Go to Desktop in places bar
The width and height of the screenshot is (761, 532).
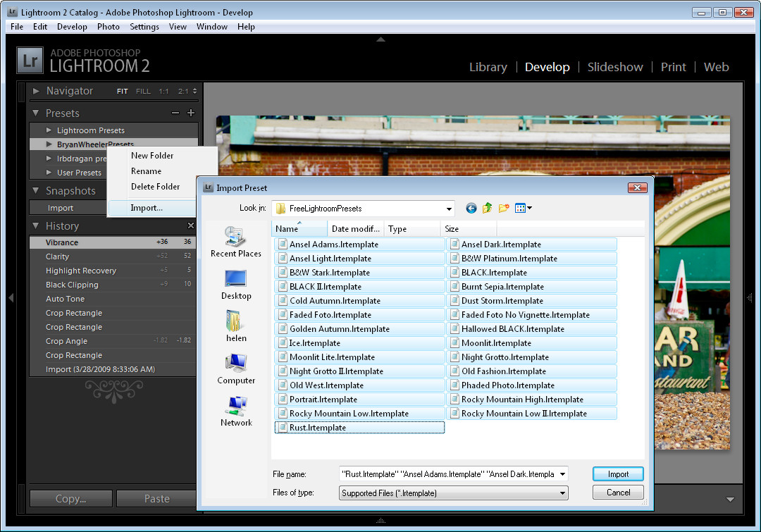point(236,285)
